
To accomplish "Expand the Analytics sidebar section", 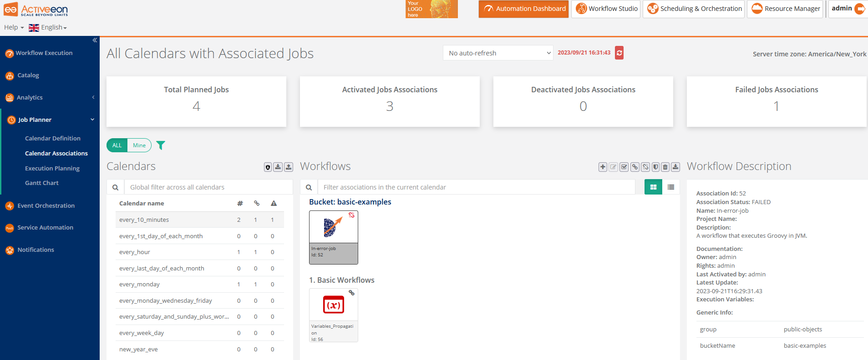I will [x=50, y=98].
